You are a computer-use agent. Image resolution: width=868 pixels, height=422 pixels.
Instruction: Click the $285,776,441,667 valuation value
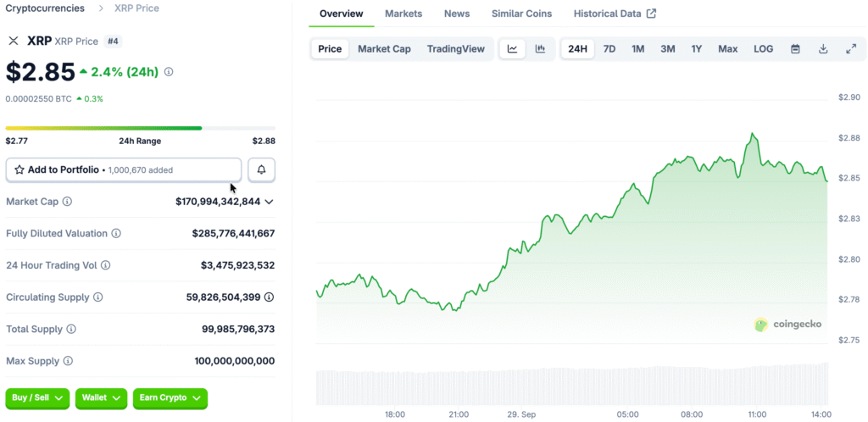pos(234,233)
